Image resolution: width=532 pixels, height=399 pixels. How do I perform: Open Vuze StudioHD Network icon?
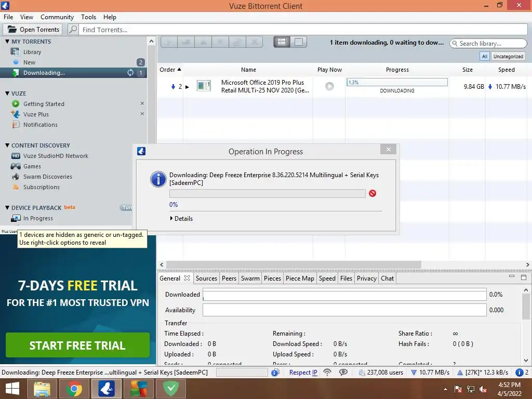tap(16, 156)
